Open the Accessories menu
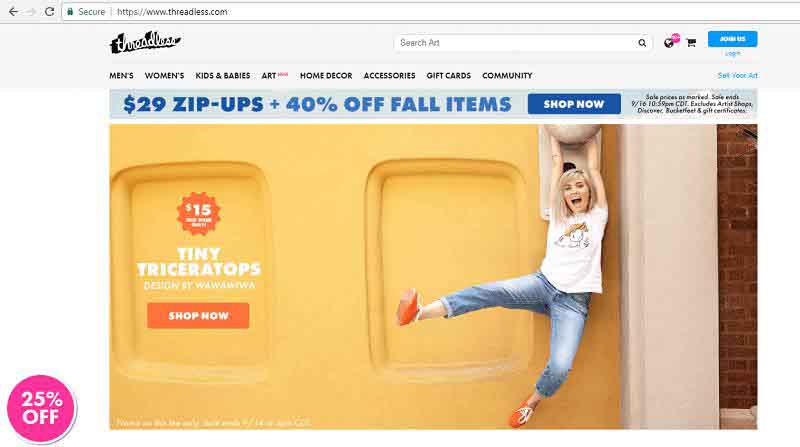Image resolution: width=800 pixels, height=447 pixels. pos(389,76)
